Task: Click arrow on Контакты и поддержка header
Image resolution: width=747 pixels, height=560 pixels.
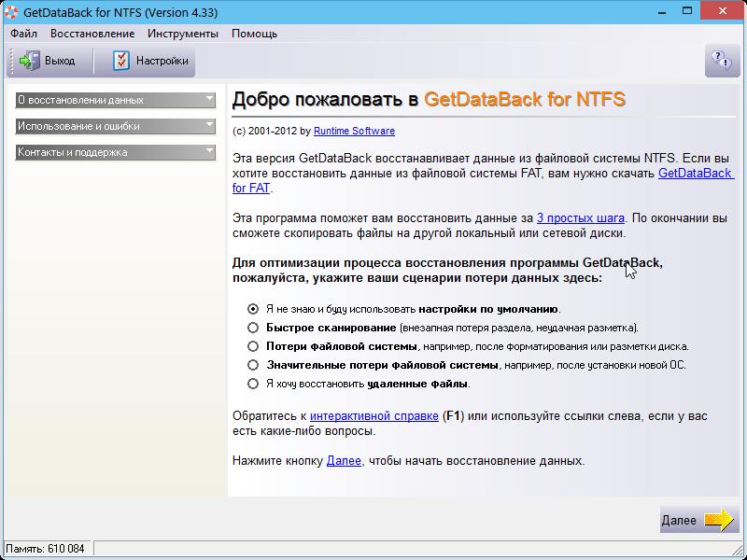Action: pos(209,151)
